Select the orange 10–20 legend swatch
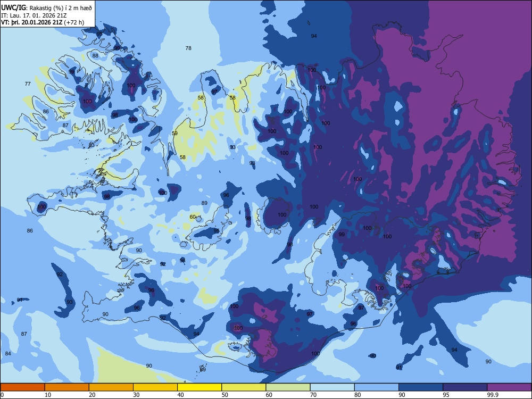Screen dimensions: 532x399 click(x=67, y=387)
